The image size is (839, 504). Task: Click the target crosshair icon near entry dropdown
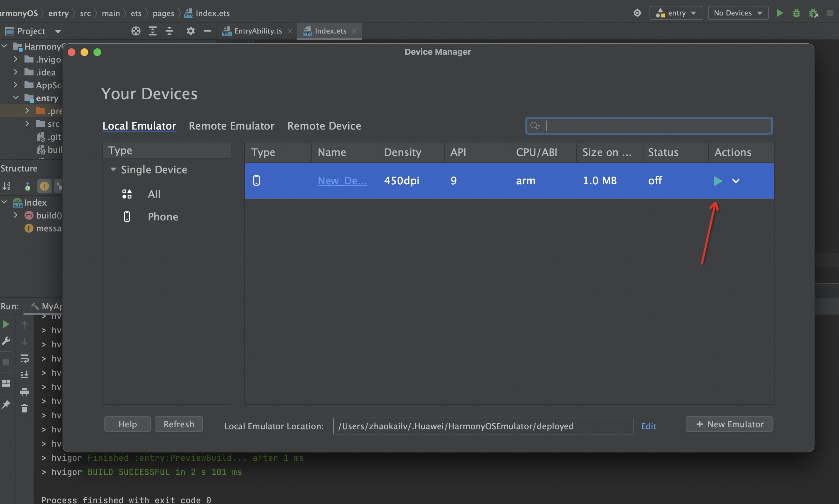(x=637, y=13)
